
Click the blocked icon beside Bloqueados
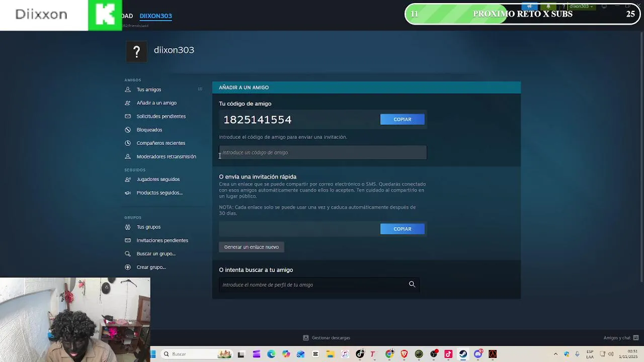pyautogui.click(x=128, y=130)
